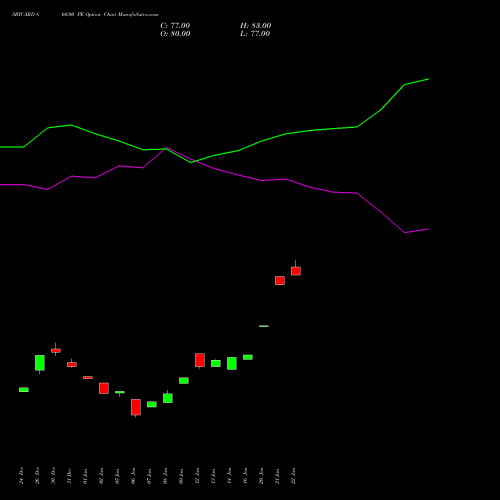Select the 01 Jan date label
The width and height of the screenshot is (500, 500).
tap(86, 476)
